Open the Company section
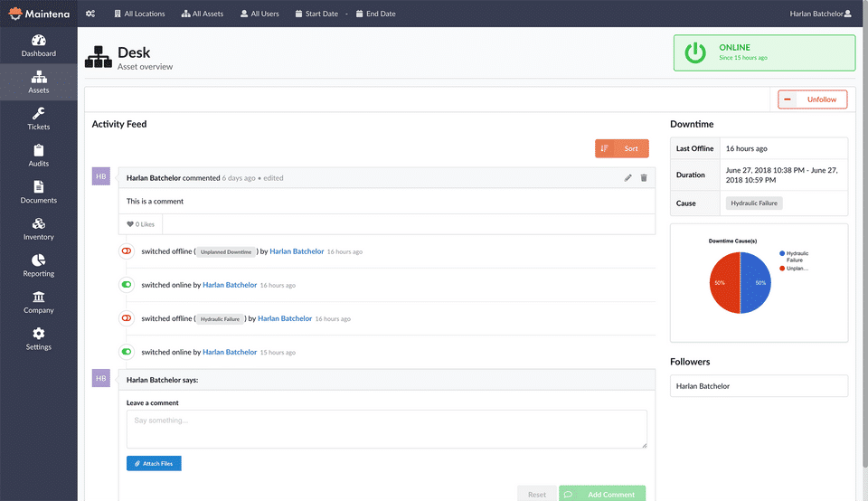Viewport: 868px width, 501px height. [x=39, y=302]
